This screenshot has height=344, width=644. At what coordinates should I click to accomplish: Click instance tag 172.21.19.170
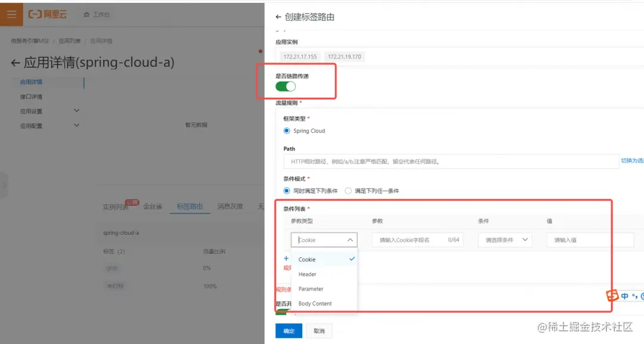point(345,57)
